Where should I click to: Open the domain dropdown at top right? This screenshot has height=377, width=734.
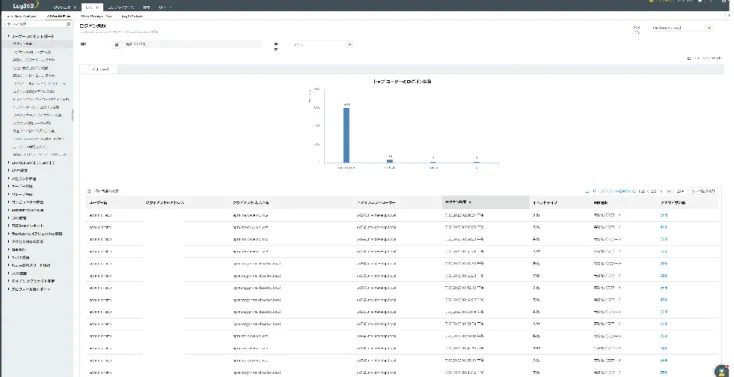tap(682, 28)
